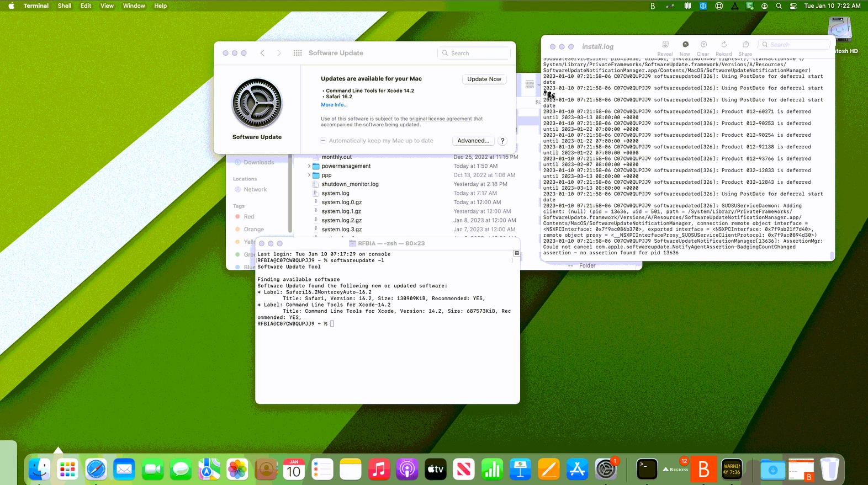This screenshot has height=485, width=868.
Task: Open Finder from the Dock
Action: (39, 470)
